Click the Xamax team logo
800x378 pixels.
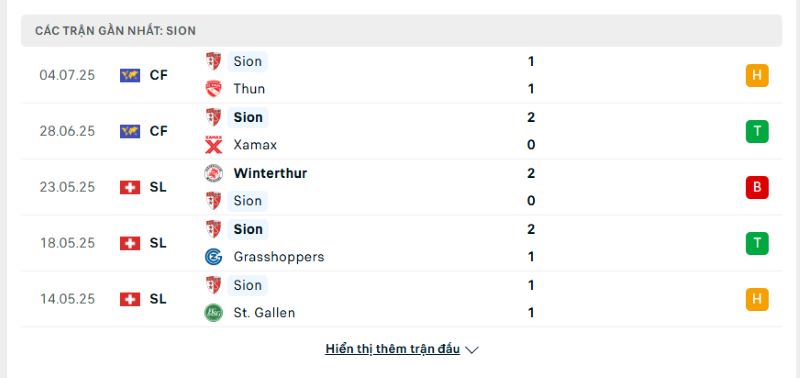[213, 145]
